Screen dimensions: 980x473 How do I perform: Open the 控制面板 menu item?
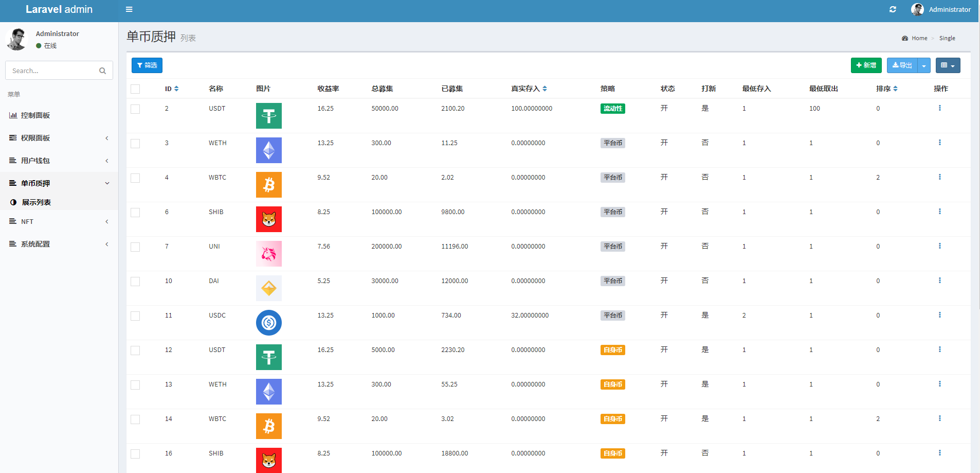(35, 115)
